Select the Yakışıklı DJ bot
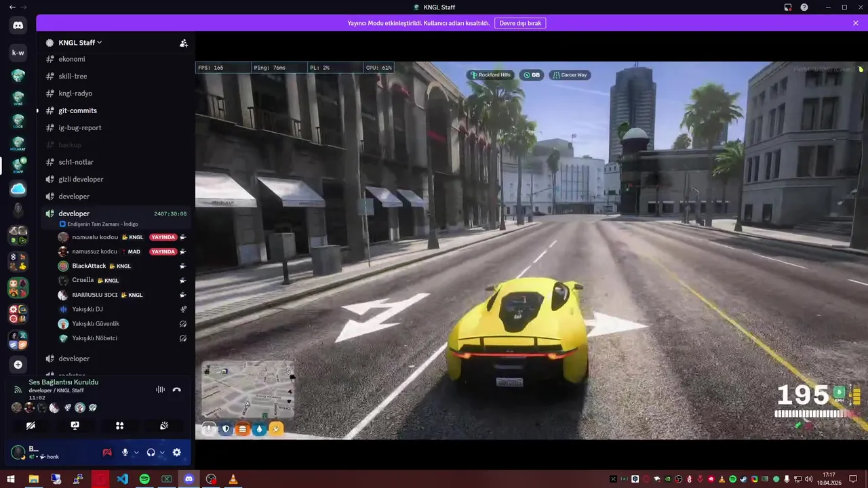 coord(122,309)
